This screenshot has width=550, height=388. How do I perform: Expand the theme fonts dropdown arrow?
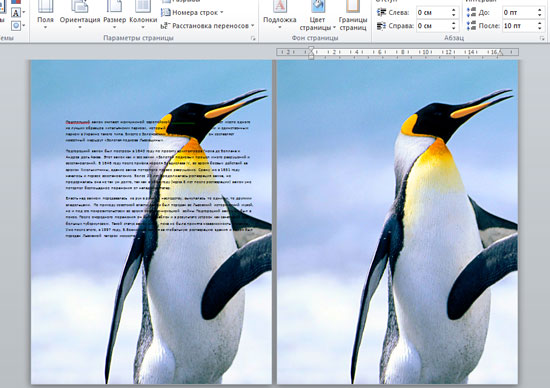(24, 13)
